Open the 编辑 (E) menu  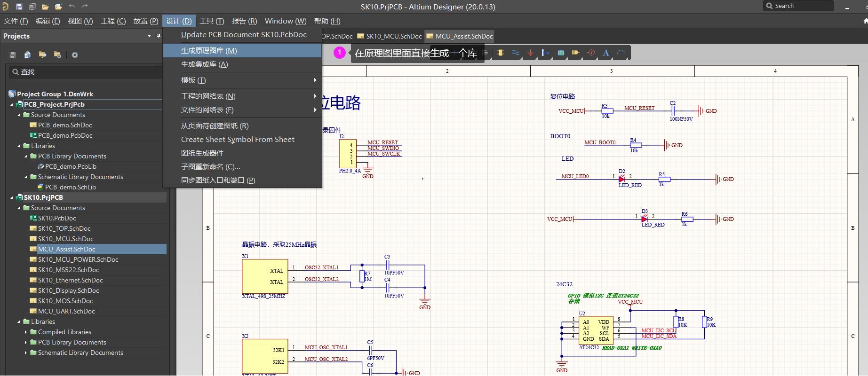(x=48, y=21)
